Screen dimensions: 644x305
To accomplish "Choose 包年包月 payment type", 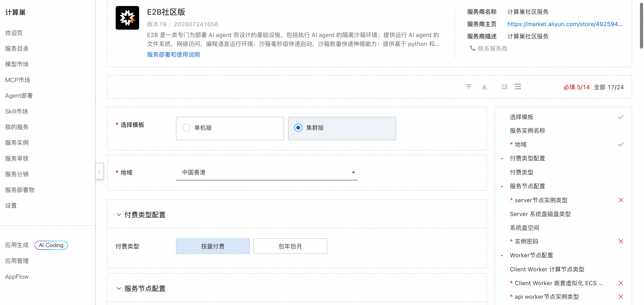I will tap(290, 246).
